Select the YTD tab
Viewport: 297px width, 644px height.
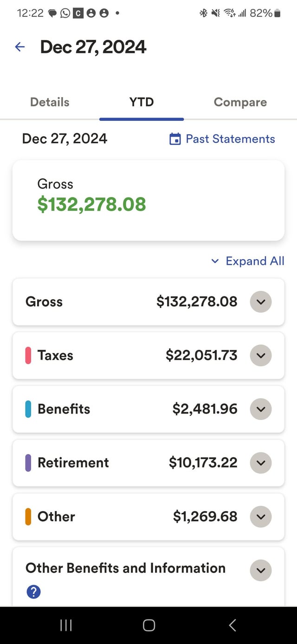coord(142,102)
